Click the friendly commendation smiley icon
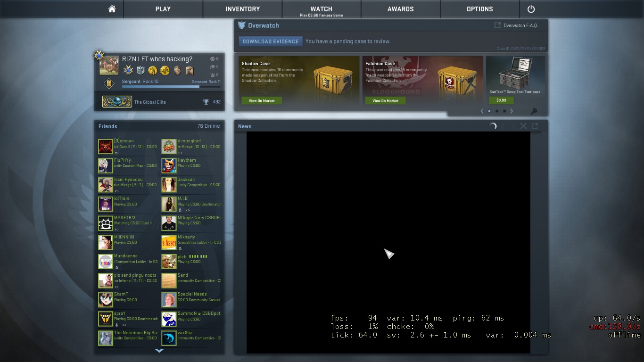The height and width of the screenshot is (362, 644). (x=212, y=59)
